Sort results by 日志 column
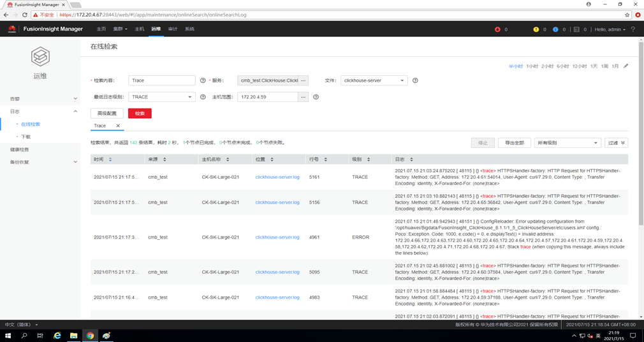 pos(411,160)
